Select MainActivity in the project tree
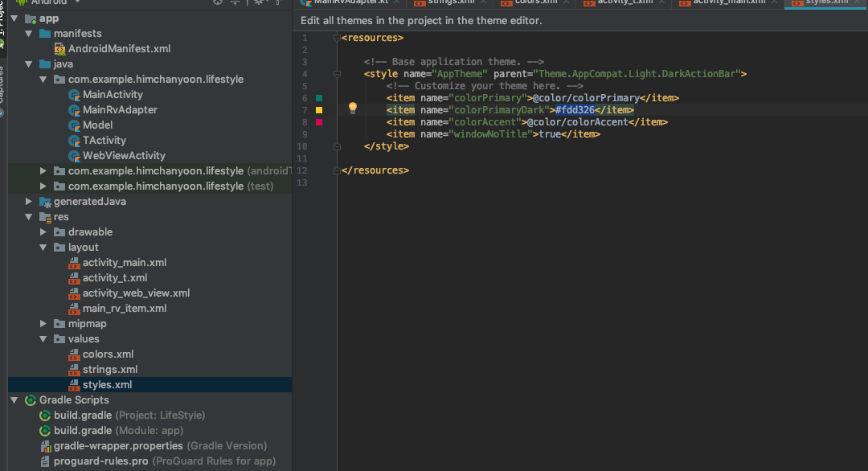This screenshot has width=868, height=471. click(113, 95)
